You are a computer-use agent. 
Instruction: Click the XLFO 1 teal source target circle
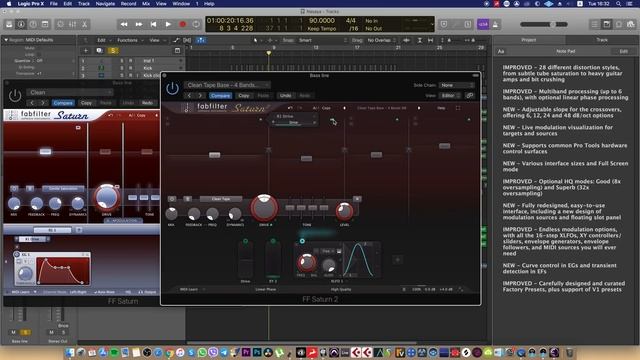click(302, 241)
